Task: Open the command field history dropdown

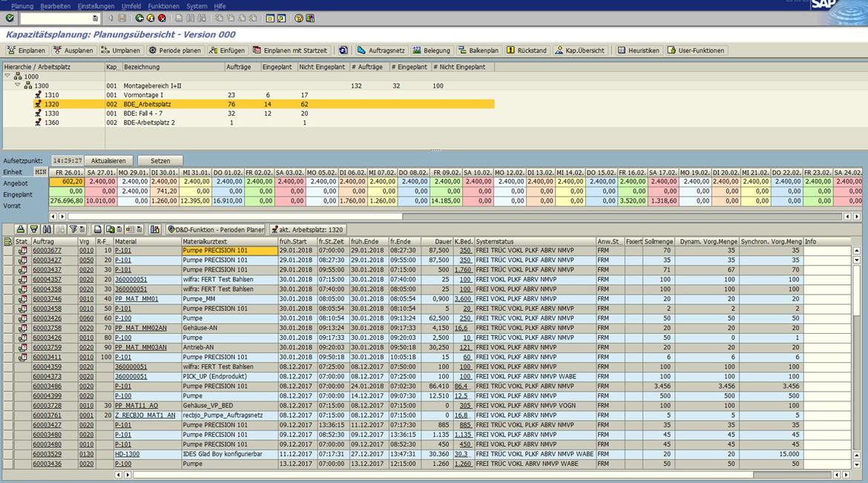Action: click(x=95, y=19)
